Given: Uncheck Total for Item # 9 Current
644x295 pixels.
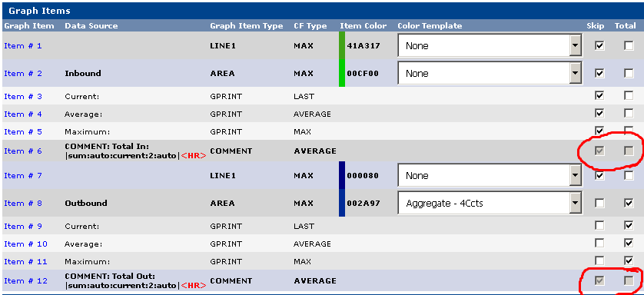Looking at the screenshot, I should [629, 225].
